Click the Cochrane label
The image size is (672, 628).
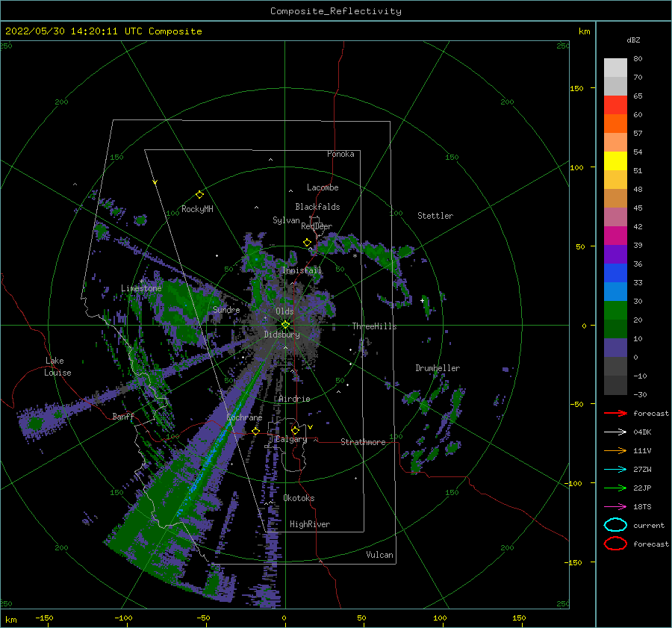(x=244, y=417)
